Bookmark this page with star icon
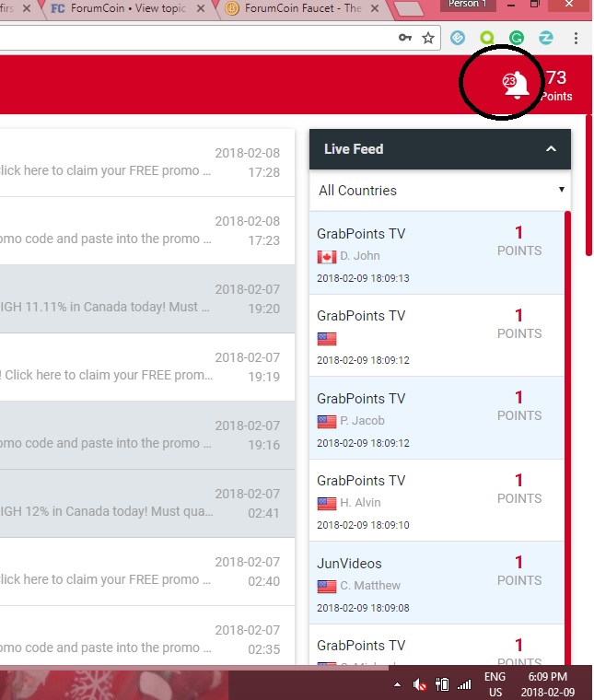The width and height of the screenshot is (594, 700). pos(428,38)
